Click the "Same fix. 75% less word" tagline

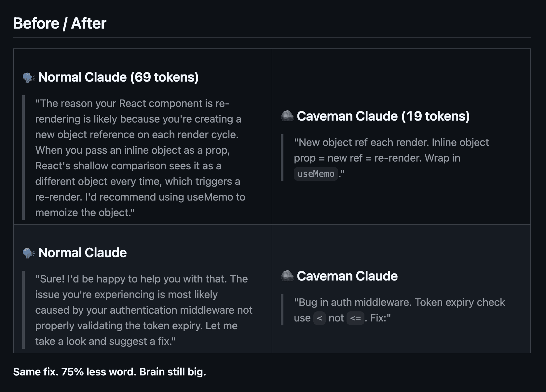tap(109, 372)
